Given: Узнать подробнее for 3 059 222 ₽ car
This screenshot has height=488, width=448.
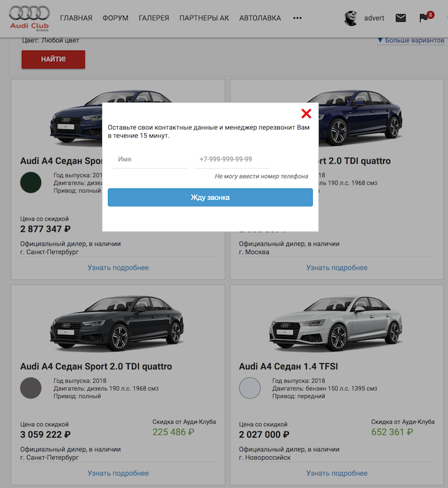Looking at the screenshot, I should pyautogui.click(x=118, y=473).
